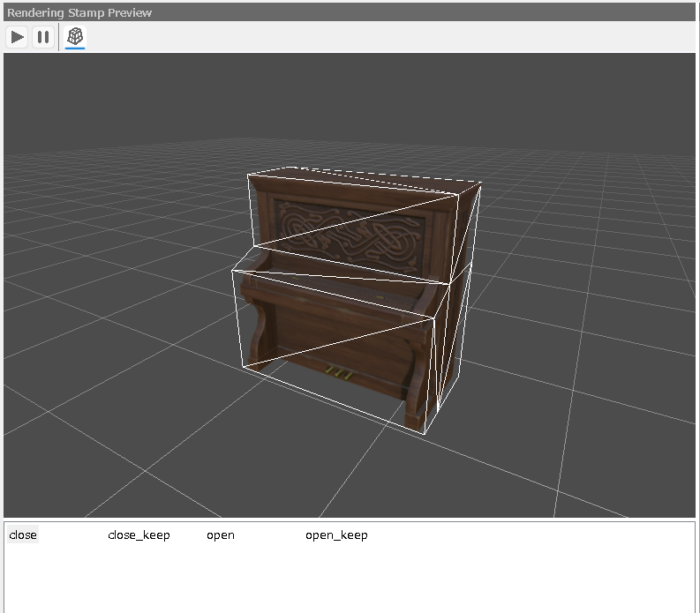Select the 'close' animation entry
700x613 pixels.
(23, 535)
